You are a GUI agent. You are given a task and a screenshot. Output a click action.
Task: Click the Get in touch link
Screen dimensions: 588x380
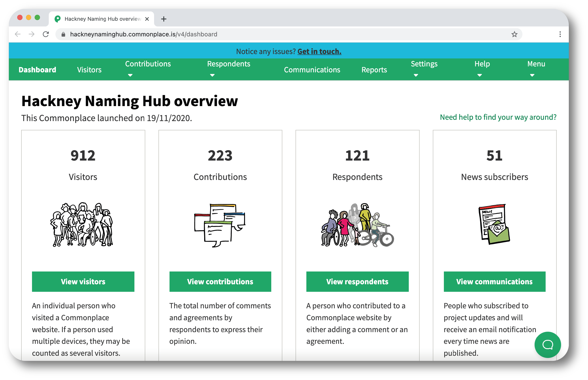[319, 51]
